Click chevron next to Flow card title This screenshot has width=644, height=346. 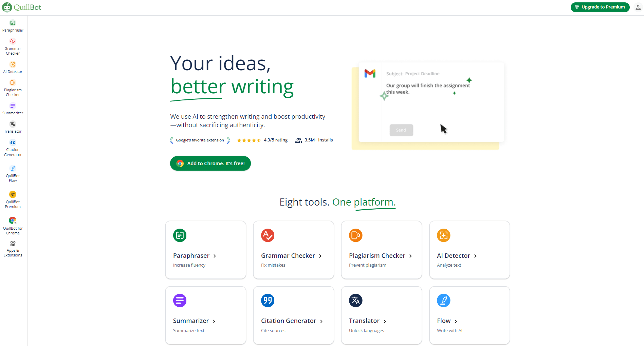[456, 321]
